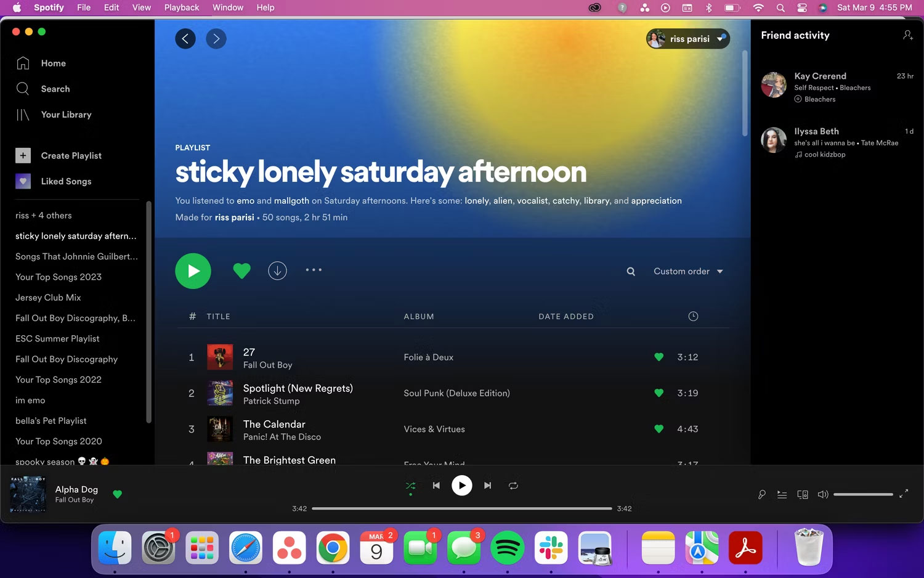This screenshot has width=924, height=578.
Task: Toggle shuffle off
Action: 411,486
